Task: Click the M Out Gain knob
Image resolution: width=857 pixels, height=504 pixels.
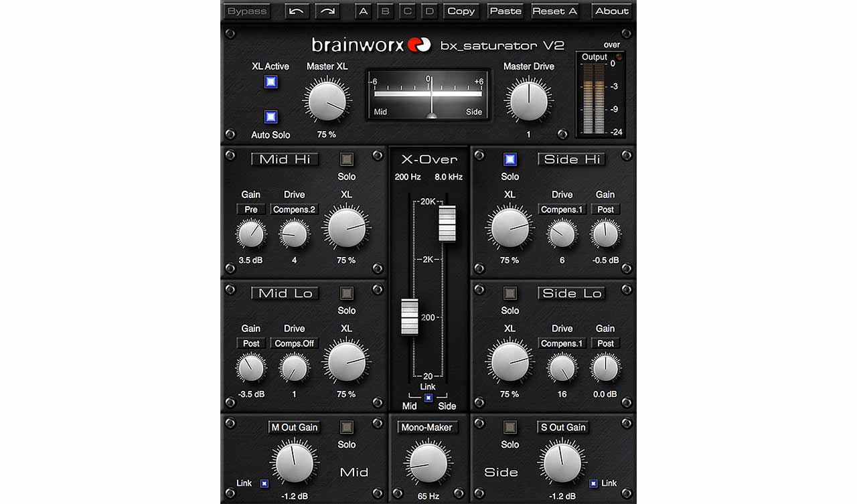Action: click(294, 463)
